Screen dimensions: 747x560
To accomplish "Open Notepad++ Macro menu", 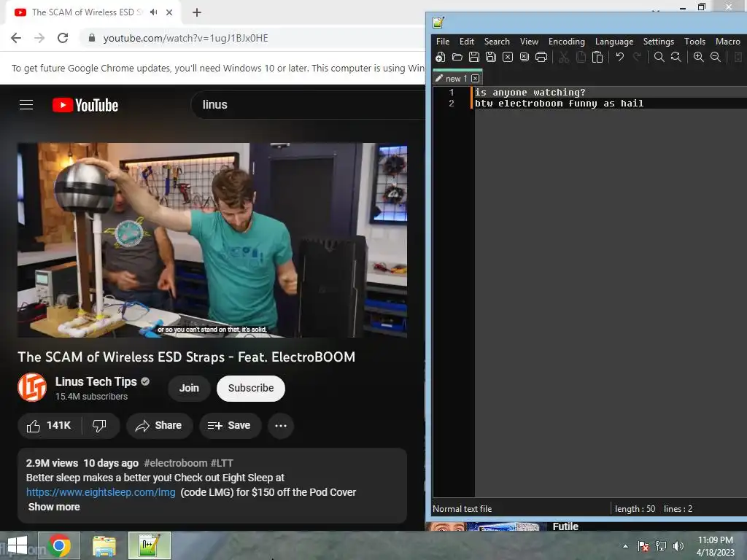I will pos(727,42).
